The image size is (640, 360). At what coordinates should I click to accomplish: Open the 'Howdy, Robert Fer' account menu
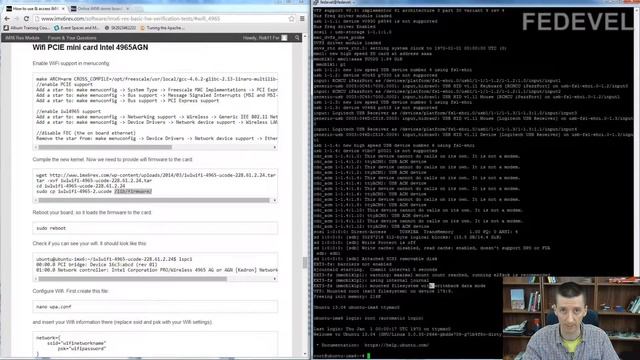coord(261,38)
